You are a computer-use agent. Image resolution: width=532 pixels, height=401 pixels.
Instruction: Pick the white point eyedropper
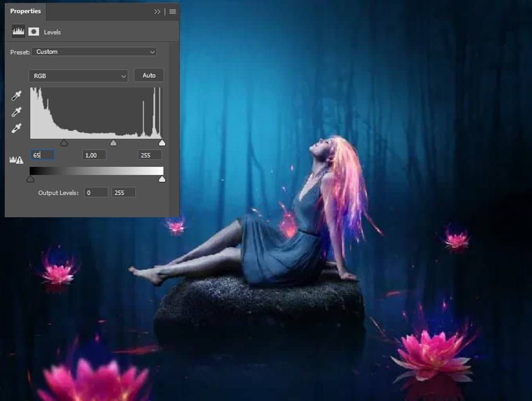[17, 128]
